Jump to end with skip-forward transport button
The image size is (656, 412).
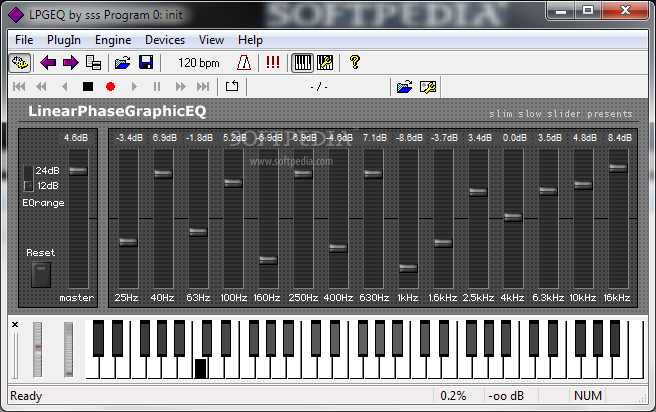point(203,87)
